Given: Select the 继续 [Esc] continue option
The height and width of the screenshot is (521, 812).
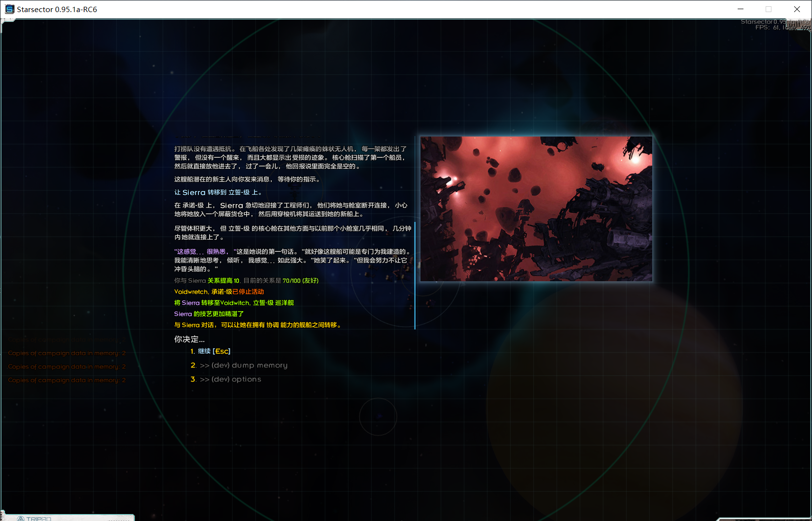Looking at the screenshot, I should [x=214, y=351].
